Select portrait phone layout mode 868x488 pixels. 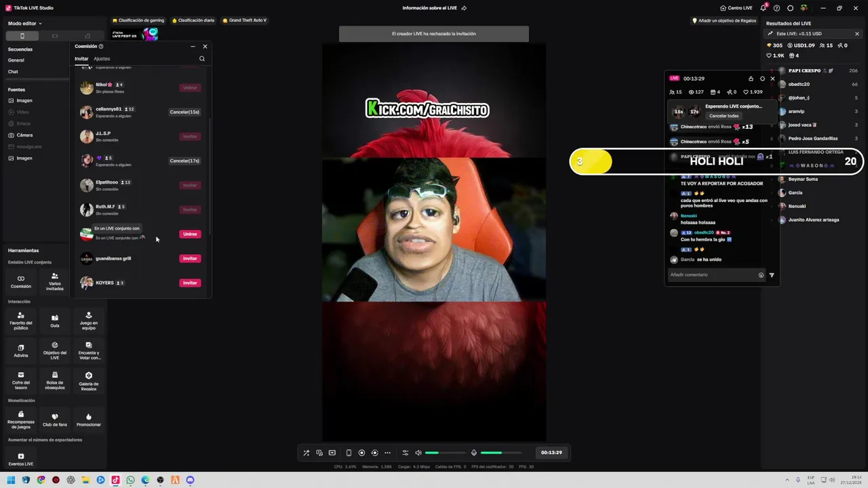click(x=22, y=36)
